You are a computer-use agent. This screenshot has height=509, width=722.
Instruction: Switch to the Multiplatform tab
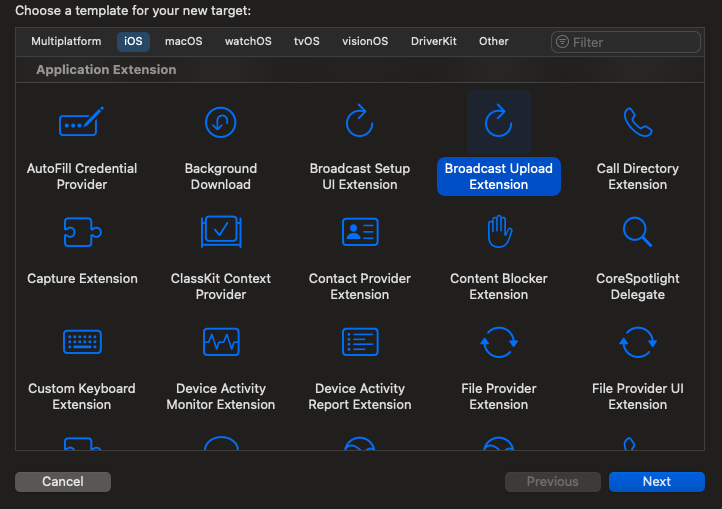(x=66, y=41)
